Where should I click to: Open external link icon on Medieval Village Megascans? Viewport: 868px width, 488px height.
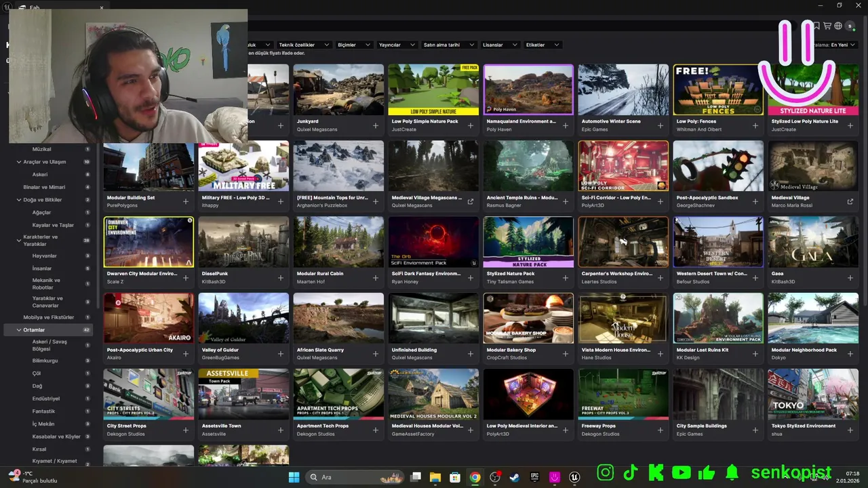(x=471, y=201)
